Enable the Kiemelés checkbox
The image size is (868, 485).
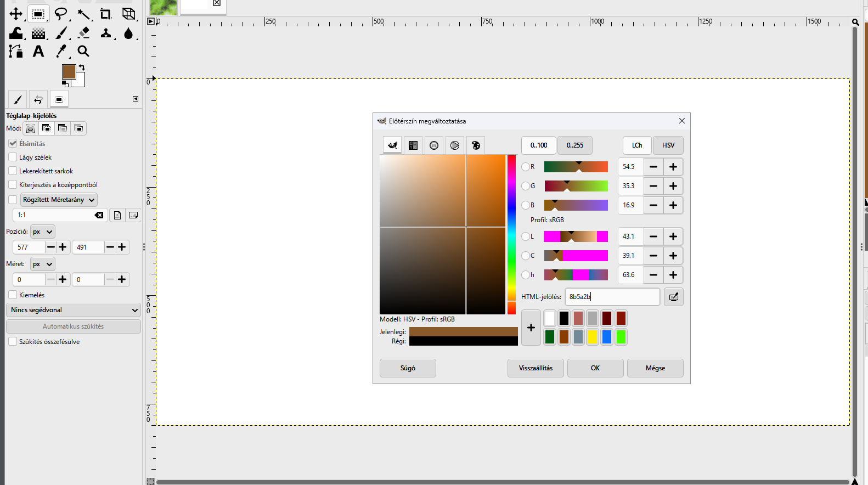point(13,295)
